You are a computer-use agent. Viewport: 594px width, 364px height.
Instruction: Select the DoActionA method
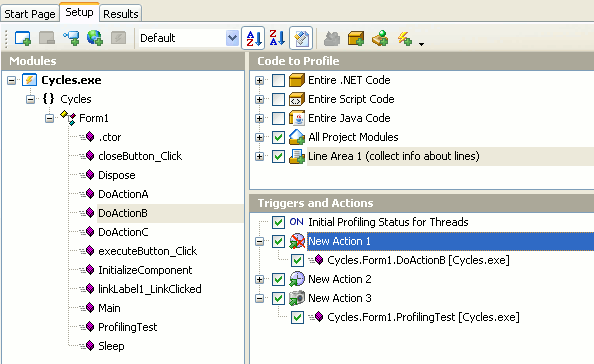click(123, 194)
